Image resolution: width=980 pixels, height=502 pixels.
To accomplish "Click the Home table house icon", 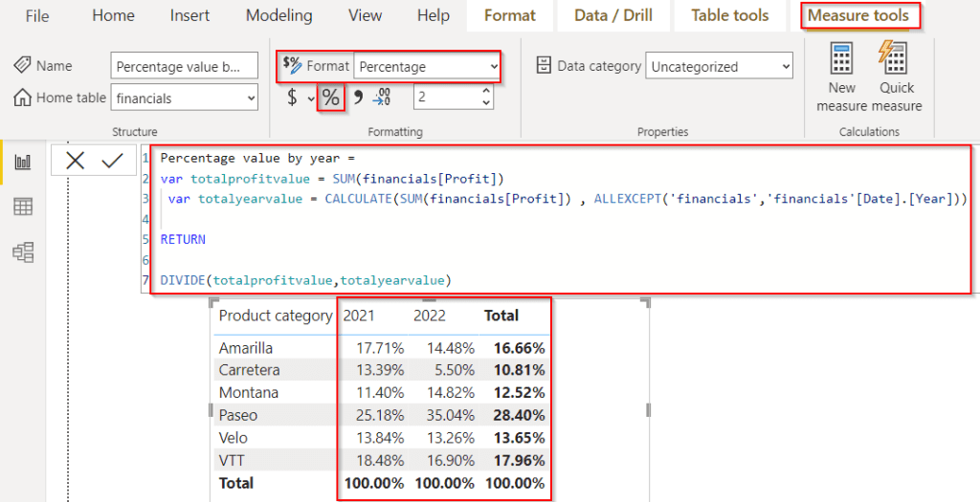I will 23,98.
